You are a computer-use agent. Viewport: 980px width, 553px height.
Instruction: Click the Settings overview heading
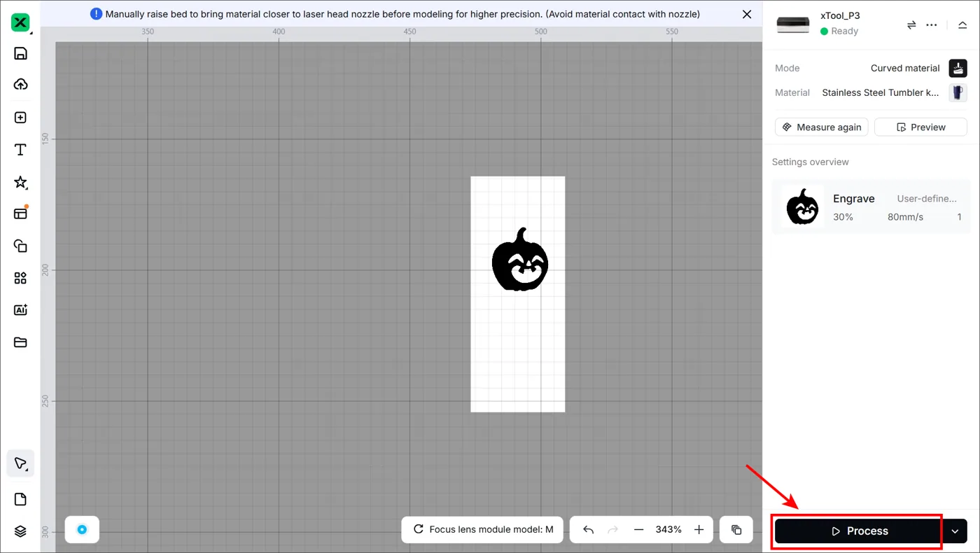[x=810, y=162]
